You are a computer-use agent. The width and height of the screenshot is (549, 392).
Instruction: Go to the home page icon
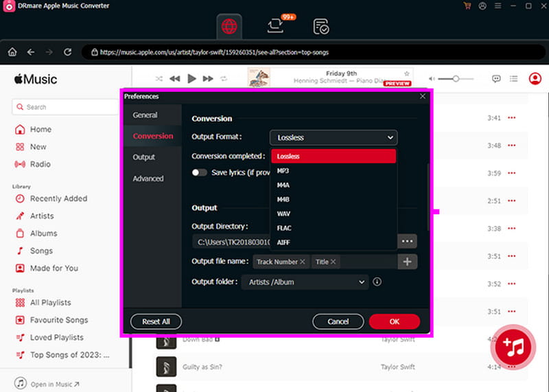pos(12,52)
